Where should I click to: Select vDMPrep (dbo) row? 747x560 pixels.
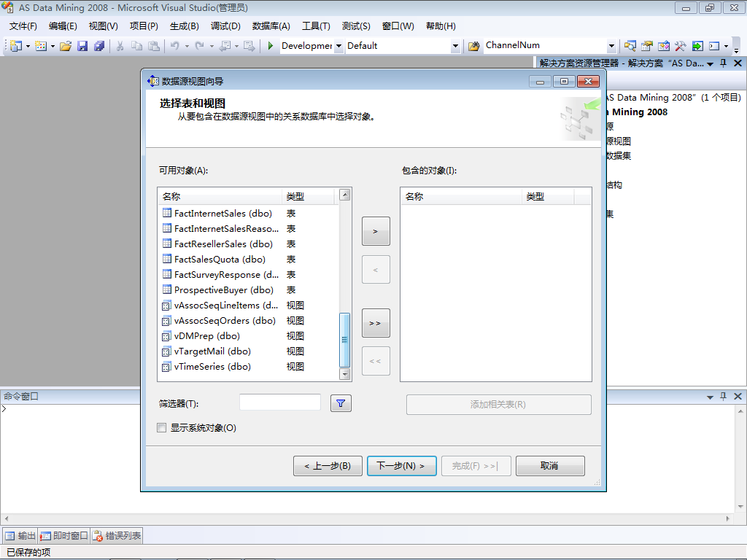coord(249,335)
